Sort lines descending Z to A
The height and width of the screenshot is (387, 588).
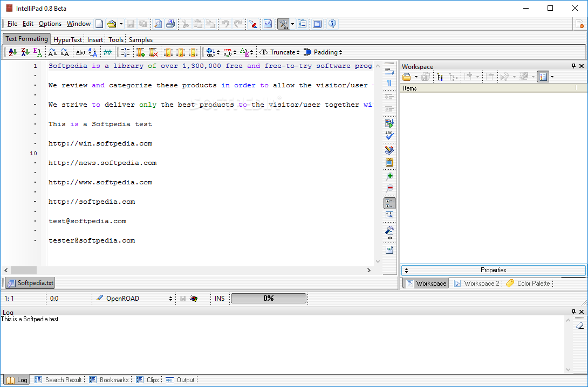pos(25,52)
